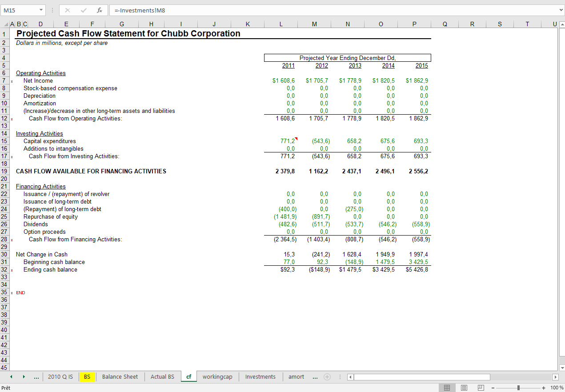Open the 2010 Q IS sheet tab
Screen dimensions: 565x392
[60, 377]
